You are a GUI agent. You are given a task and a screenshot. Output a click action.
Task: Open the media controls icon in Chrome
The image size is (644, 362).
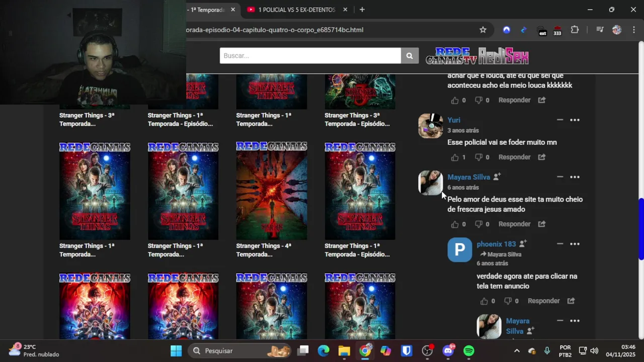[x=600, y=30]
